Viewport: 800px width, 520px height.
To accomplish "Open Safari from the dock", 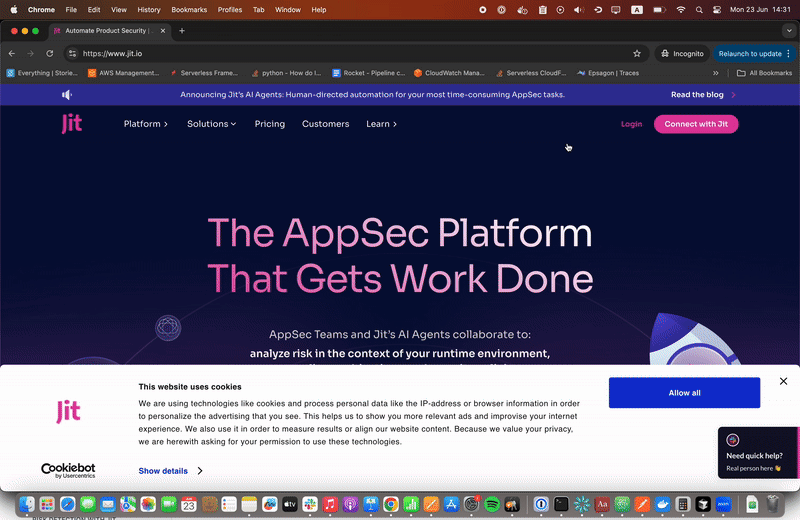I will click(67, 504).
